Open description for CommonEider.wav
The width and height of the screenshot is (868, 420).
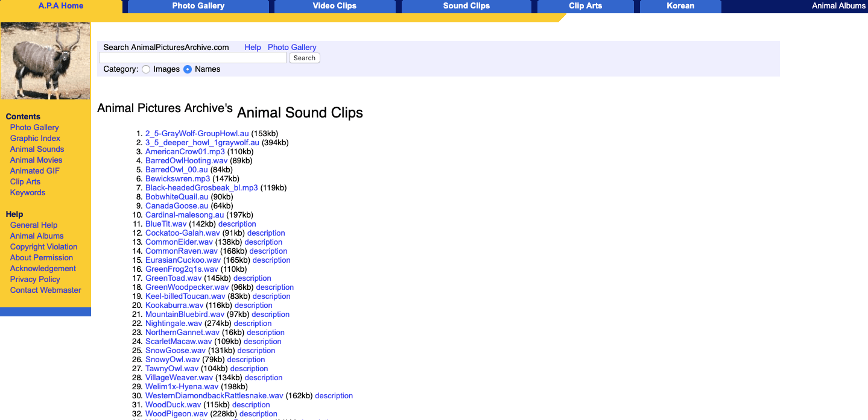pyautogui.click(x=264, y=242)
